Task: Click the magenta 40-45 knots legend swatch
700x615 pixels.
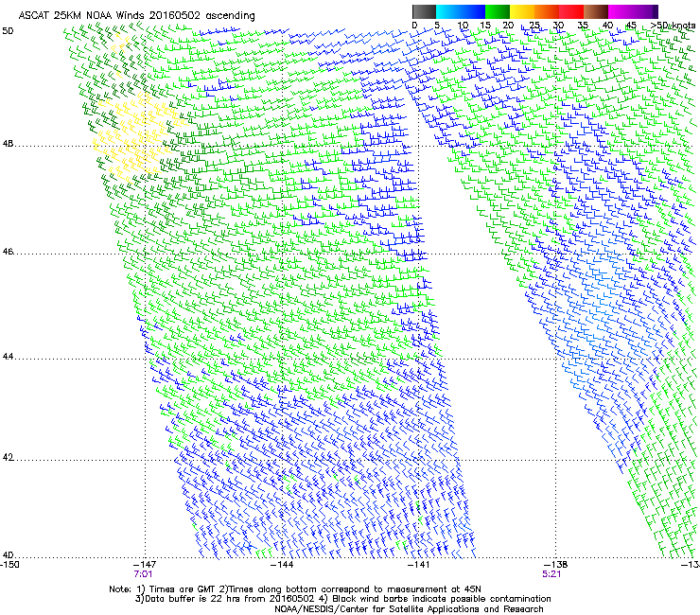Action: tap(621, 11)
